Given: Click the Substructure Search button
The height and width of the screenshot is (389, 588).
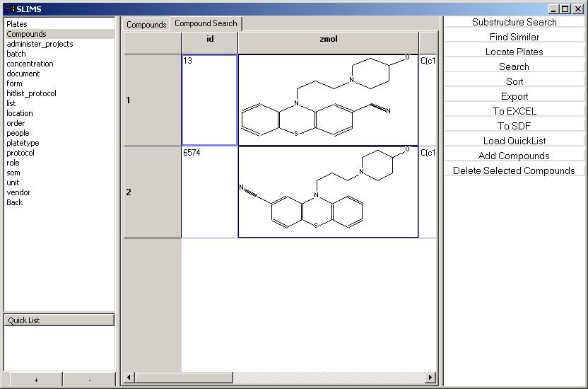Looking at the screenshot, I should pos(514,23).
